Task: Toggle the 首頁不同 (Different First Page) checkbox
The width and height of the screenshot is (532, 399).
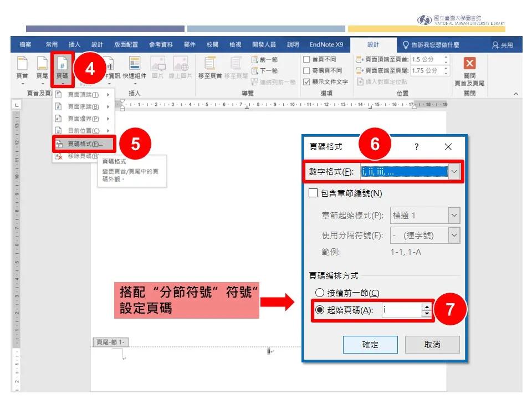Action: pyautogui.click(x=308, y=60)
